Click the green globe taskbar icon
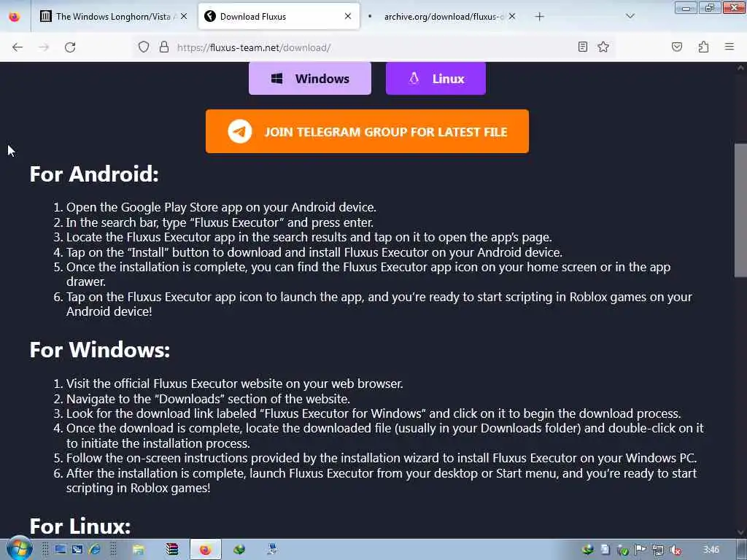Image resolution: width=747 pixels, height=560 pixels. coord(239,550)
